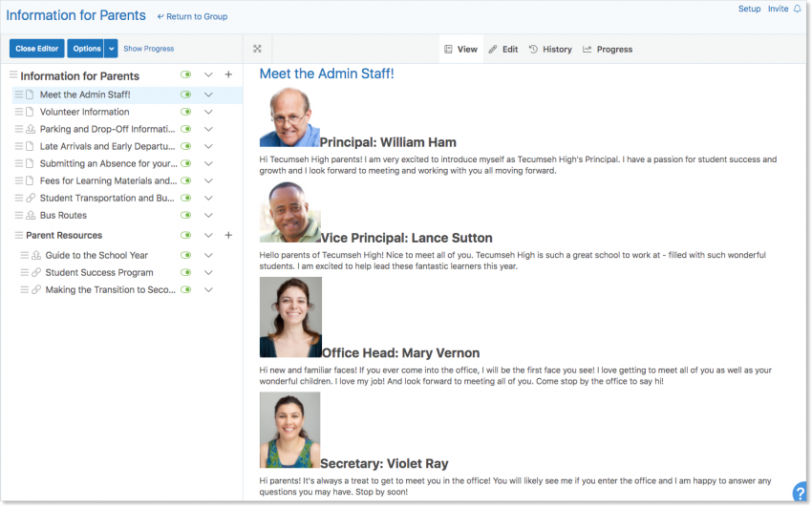Select Late Arrivals and Early Departures page
The image size is (812, 507).
107,146
